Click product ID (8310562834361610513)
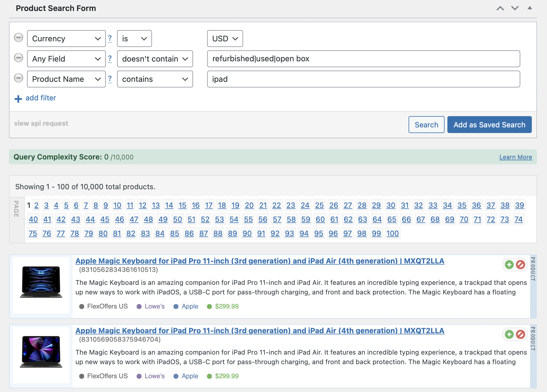This screenshot has width=547, height=392. pos(118,270)
